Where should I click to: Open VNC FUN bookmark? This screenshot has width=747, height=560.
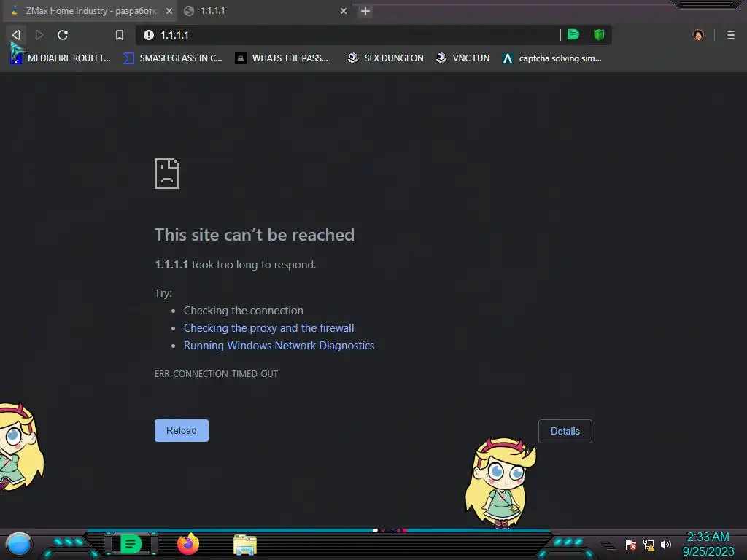[x=463, y=58]
